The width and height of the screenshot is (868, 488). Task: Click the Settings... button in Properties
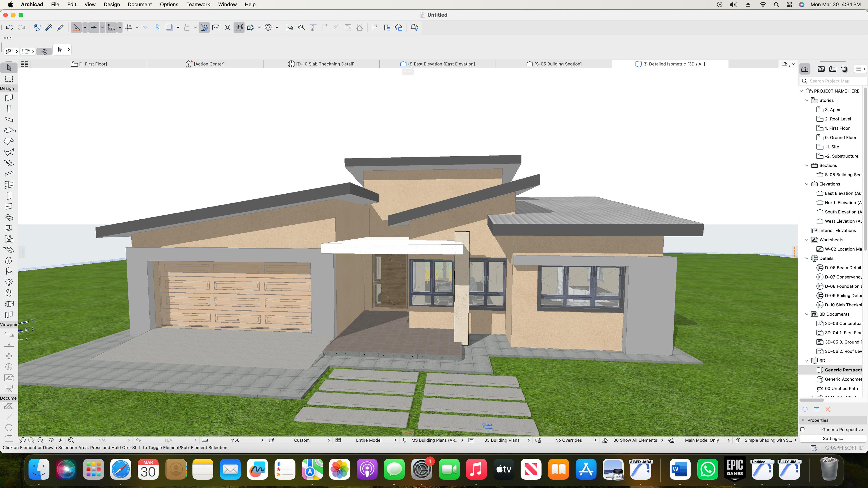point(832,438)
